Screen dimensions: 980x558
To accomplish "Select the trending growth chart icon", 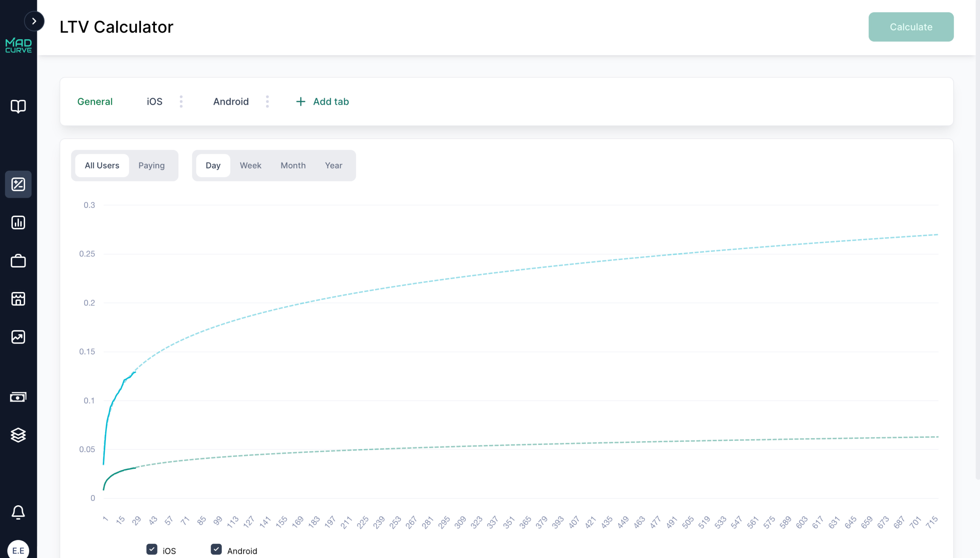I will pyautogui.click(x=18, y=337).
